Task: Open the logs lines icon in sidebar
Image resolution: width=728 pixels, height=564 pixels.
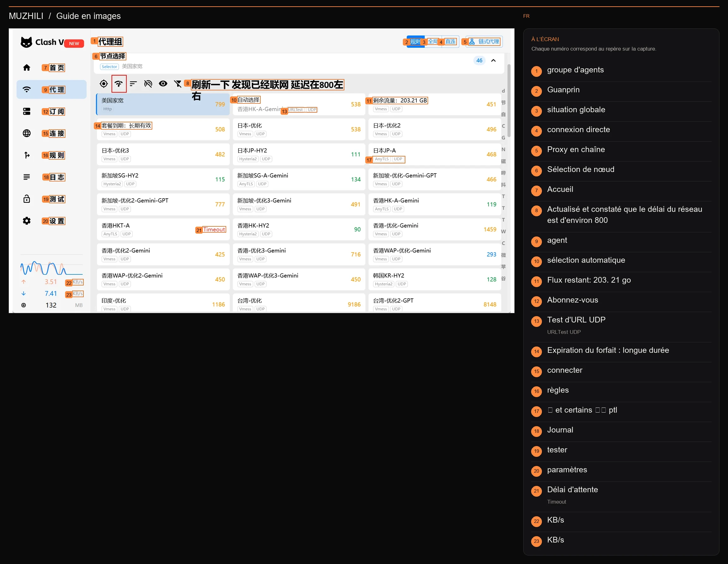Action: (x=27, y=177)
